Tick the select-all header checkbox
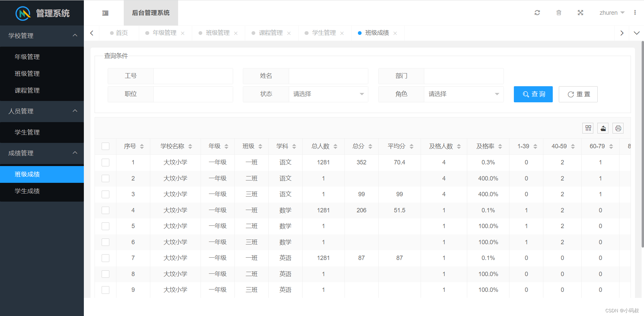Image resolution: width=644 pixels, height=316 pixels. point(105,146)
